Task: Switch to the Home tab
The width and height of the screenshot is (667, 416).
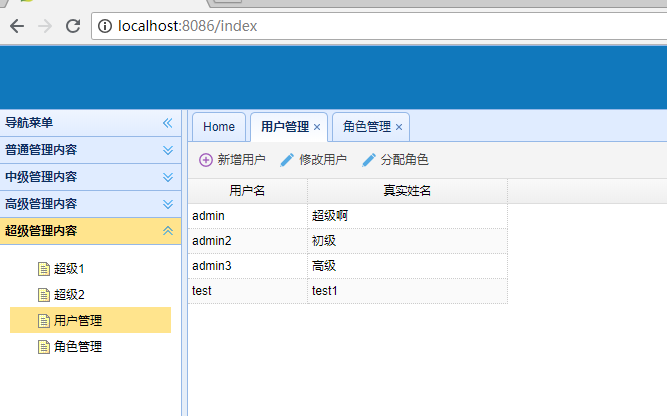Action: [x=219, y=127]
